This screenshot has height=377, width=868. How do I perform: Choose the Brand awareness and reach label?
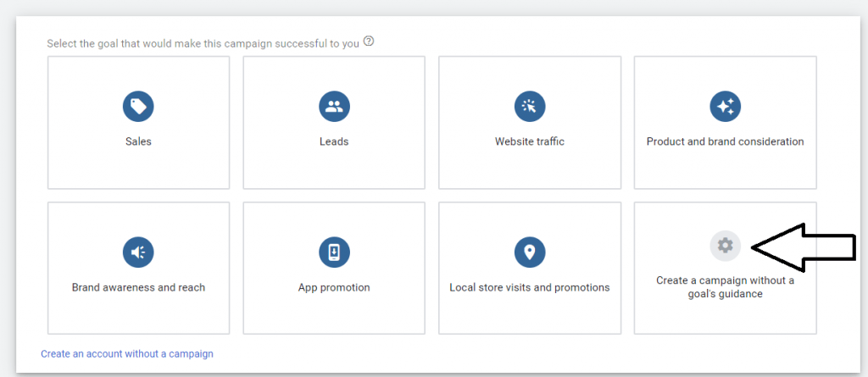pyautogui.click(x=138, y=287)
